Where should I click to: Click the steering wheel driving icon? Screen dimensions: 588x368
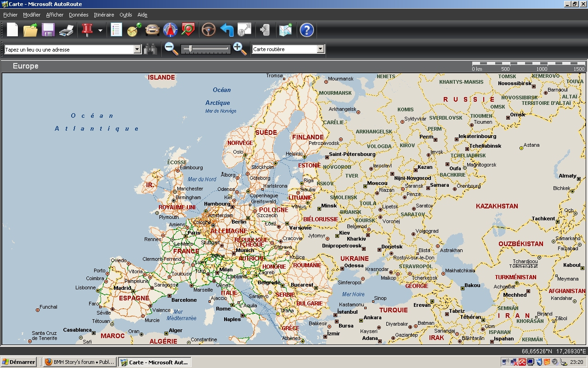pos(209,30)
